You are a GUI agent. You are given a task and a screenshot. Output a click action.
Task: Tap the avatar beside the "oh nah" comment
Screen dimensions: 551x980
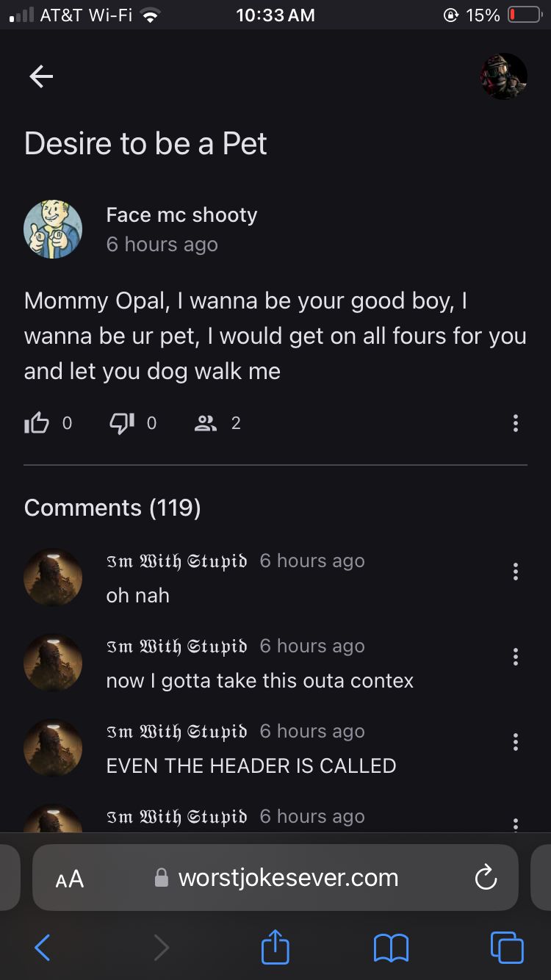click(x=53, y=577)
